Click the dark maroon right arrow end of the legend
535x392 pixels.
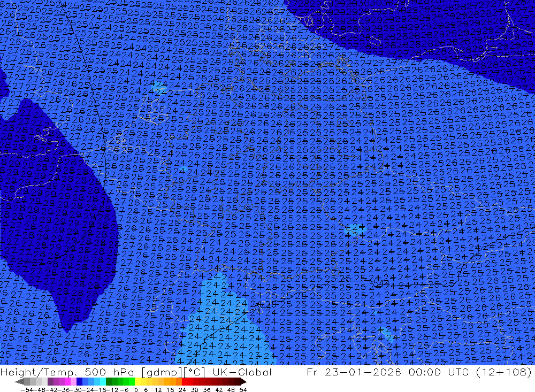pos(243,381)
